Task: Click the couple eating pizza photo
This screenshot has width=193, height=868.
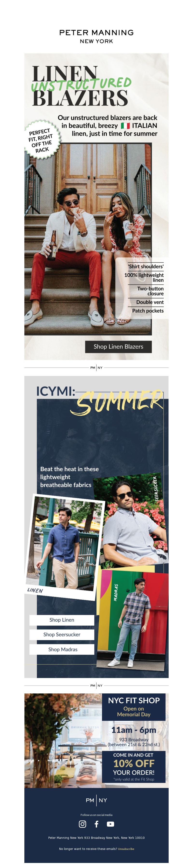Action: [88, 239]
